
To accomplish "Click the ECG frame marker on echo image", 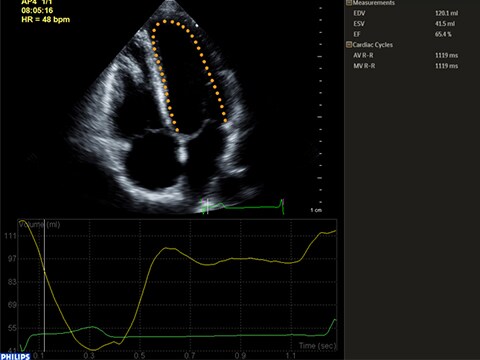I will point(207,206).
